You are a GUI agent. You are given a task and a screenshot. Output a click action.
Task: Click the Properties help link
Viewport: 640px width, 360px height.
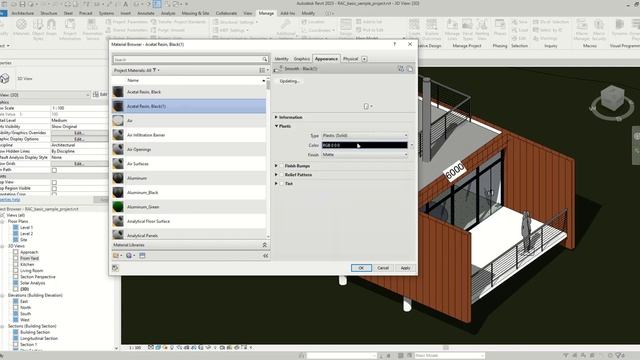tap(10, 200)
